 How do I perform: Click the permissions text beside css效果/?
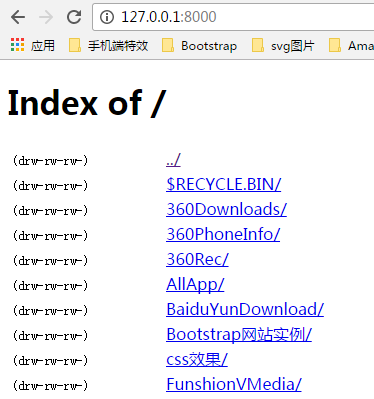50,361
